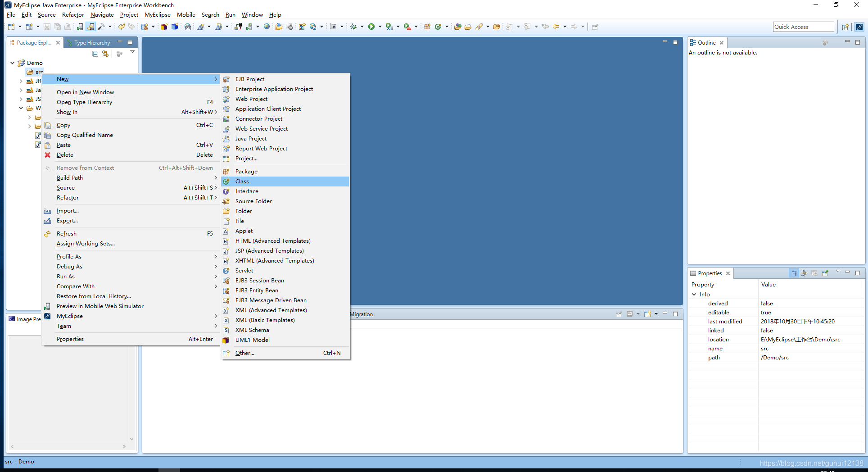Click the New Java Class toolbar icon

pyautogui.click(x=438, y=27)
